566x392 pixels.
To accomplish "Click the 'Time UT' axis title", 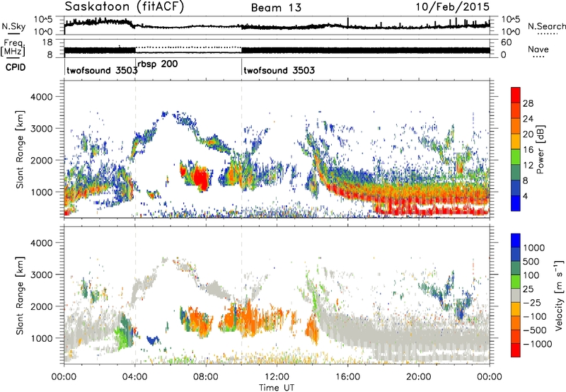I will coord(277,388).
